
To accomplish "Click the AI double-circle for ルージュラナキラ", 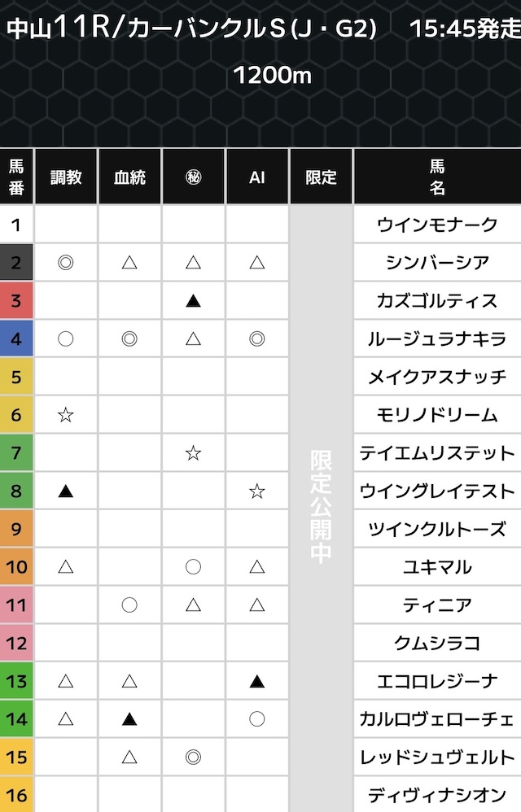I will [257, 338].
